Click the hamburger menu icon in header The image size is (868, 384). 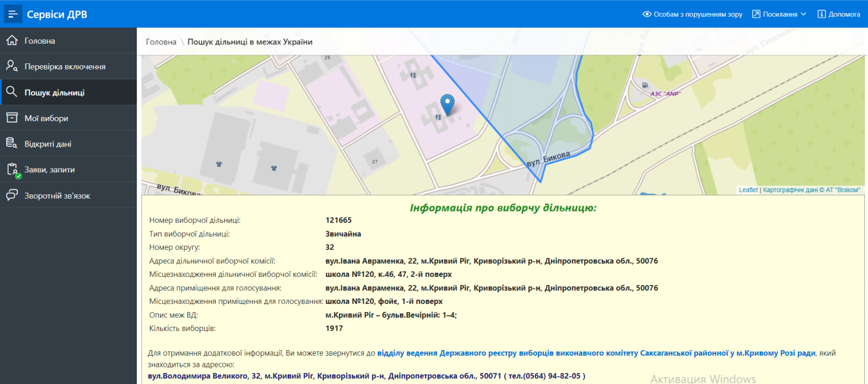coord(14,14)
